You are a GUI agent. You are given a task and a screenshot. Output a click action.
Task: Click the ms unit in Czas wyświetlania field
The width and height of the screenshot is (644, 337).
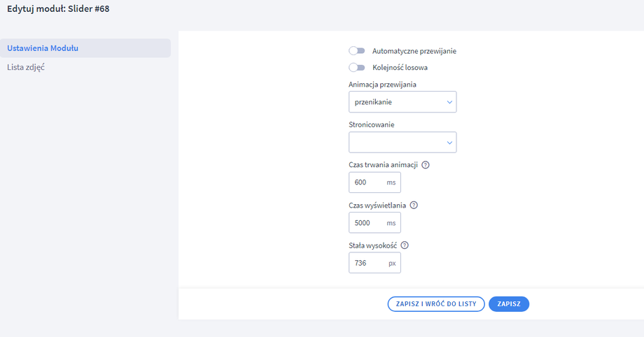[x=391, y=223]
